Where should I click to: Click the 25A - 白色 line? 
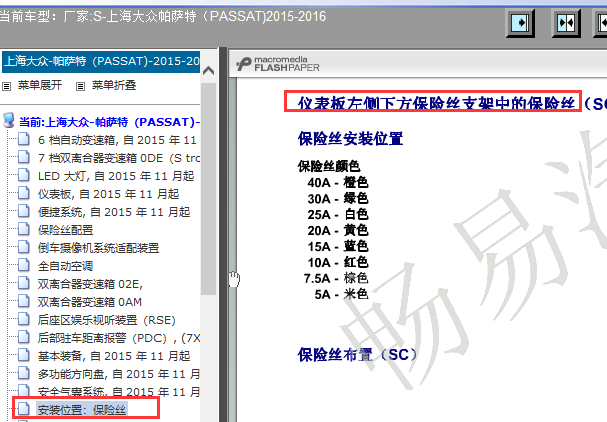point(338,214)
